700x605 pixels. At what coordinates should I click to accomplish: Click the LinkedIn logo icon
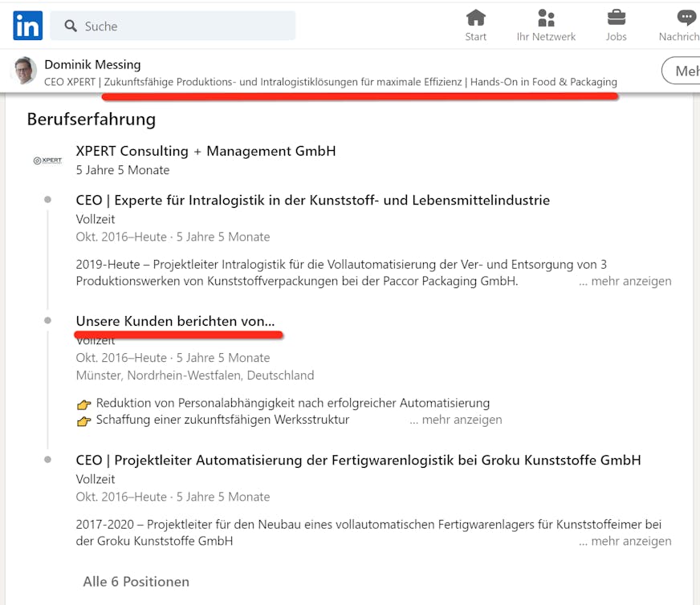pyautogui.click(x=27, y=26)
